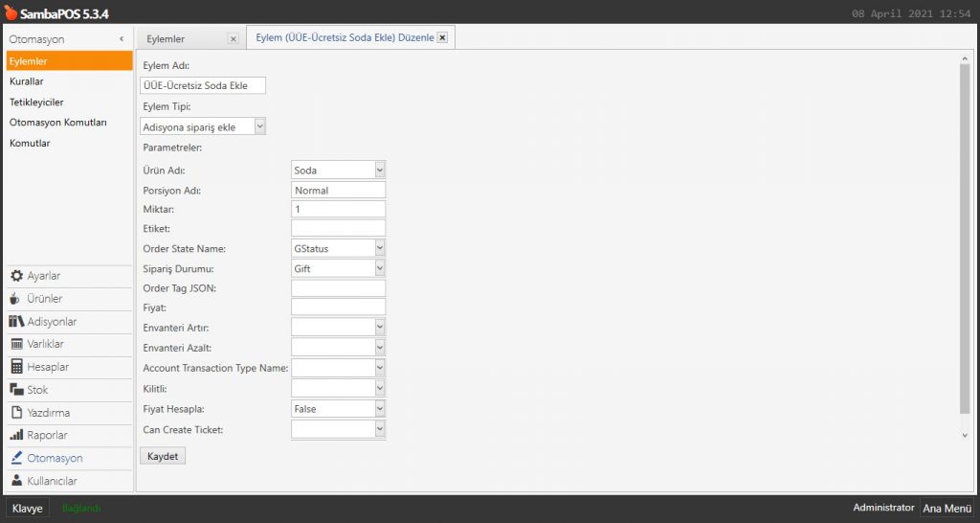This screenshot has height=523, width=980.
Task: Click the vertical scrollbar down arrow
Action: tap(964, 435)
